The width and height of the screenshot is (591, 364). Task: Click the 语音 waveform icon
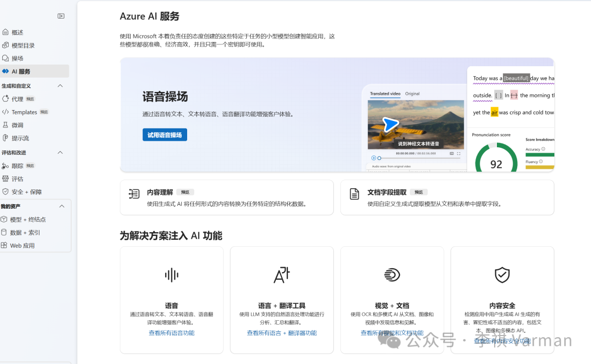[x=171, y=275]
